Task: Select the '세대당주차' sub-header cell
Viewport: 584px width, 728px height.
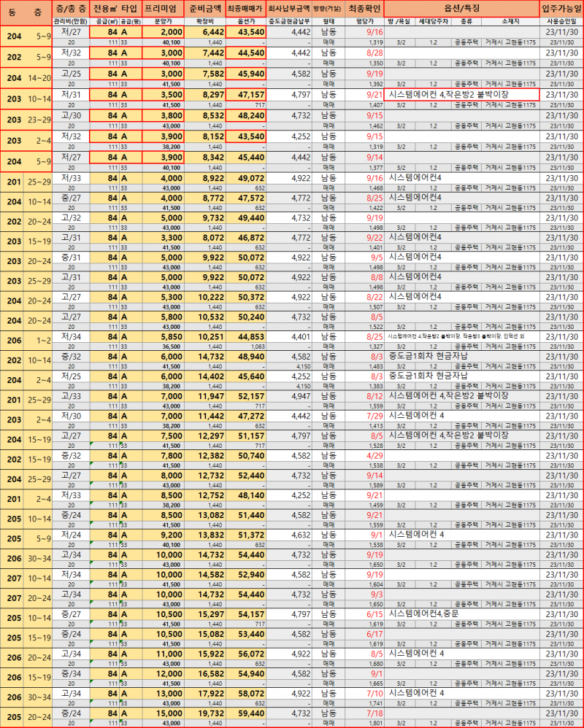Action: coord(433,21)
